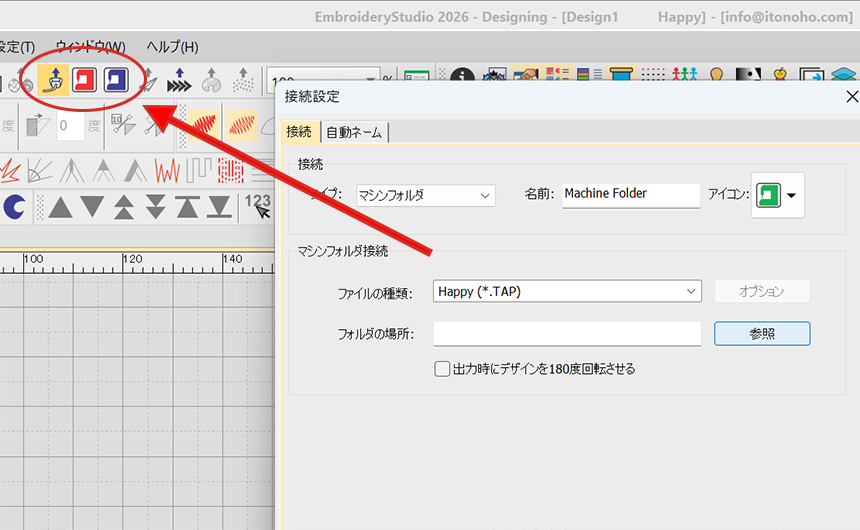The width and height of the screenshot is (860, 530).
Task: Open the zoom percentage combo box
Action: [323, 77]
